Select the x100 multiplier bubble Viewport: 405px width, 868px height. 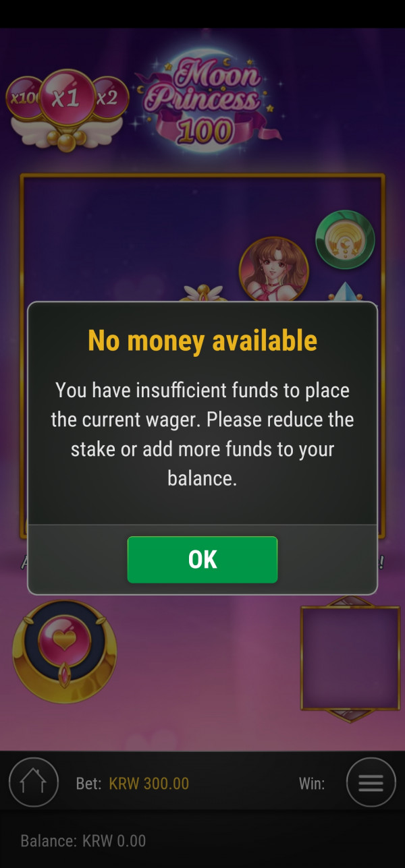(23, 98)
